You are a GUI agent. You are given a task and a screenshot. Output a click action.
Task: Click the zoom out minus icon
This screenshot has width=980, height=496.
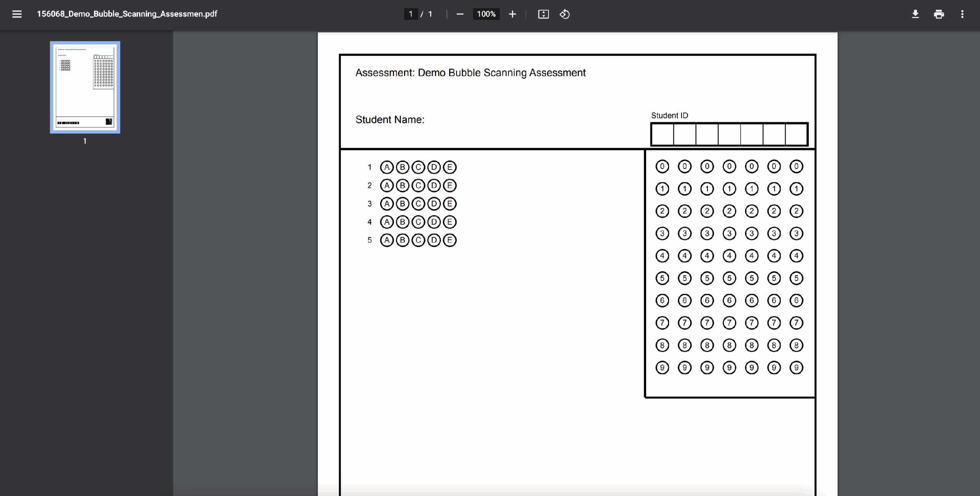(460, 14)
